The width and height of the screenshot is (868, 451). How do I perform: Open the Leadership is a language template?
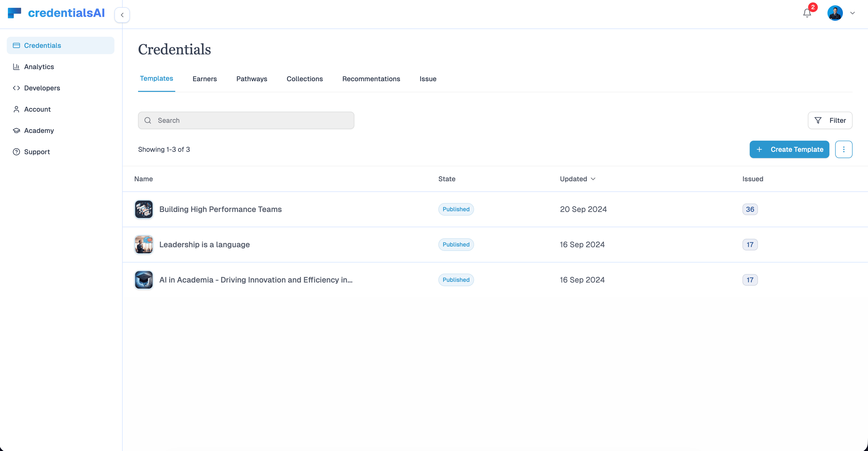(204, 244)
